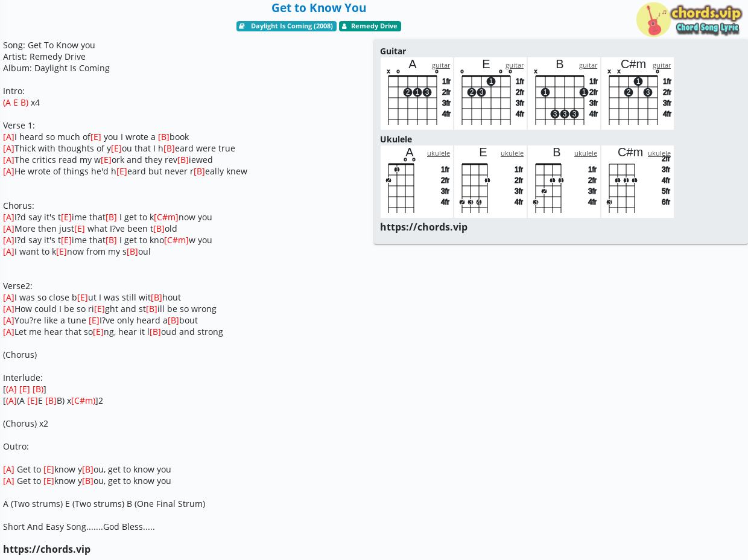The image size is (748, 560).
Task: Open the guitar A chord diagram
Action: click(x=417, y=94)
